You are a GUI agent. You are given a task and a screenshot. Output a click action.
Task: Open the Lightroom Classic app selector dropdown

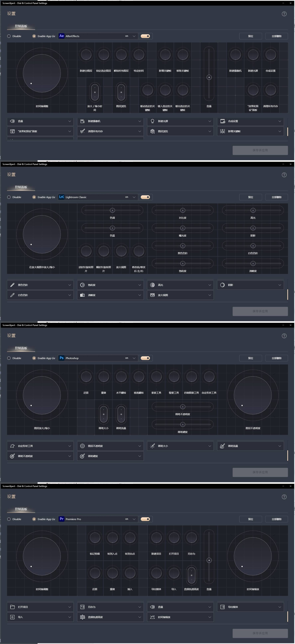98,197
